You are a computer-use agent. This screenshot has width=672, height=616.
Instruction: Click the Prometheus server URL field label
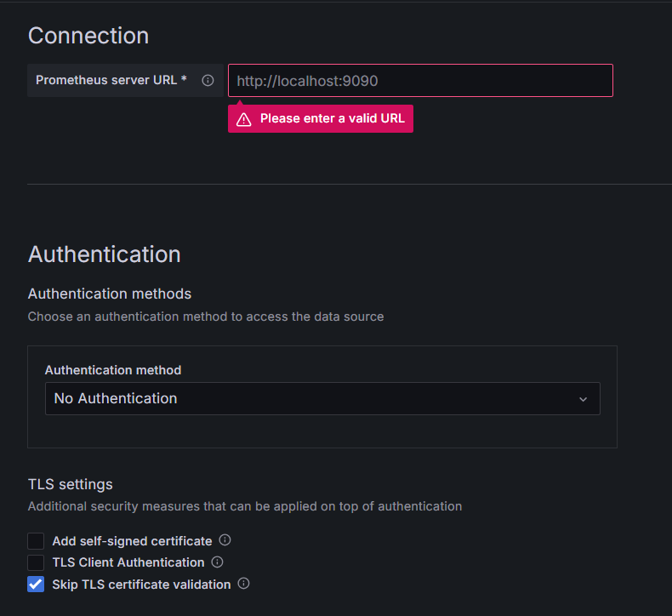(x=111, y=80)
